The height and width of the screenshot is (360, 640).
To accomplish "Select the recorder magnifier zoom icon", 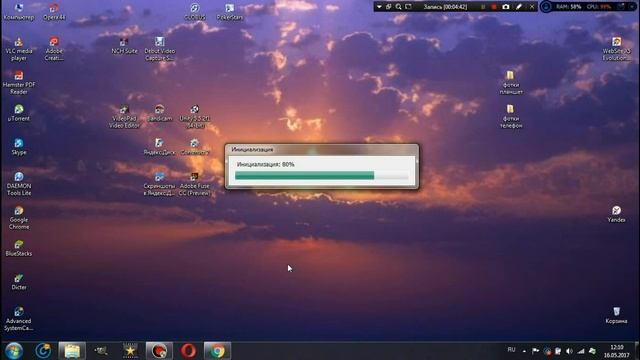I will (398, 7).
